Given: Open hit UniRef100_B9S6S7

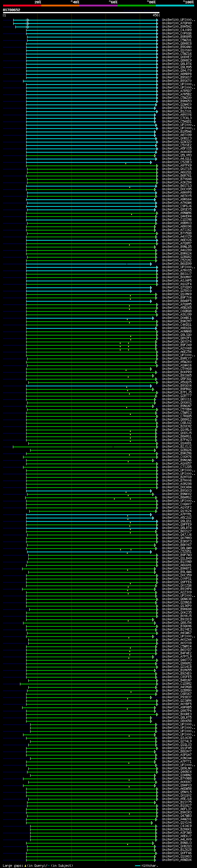Looking at the screenshot, I should tap(177, 78).
